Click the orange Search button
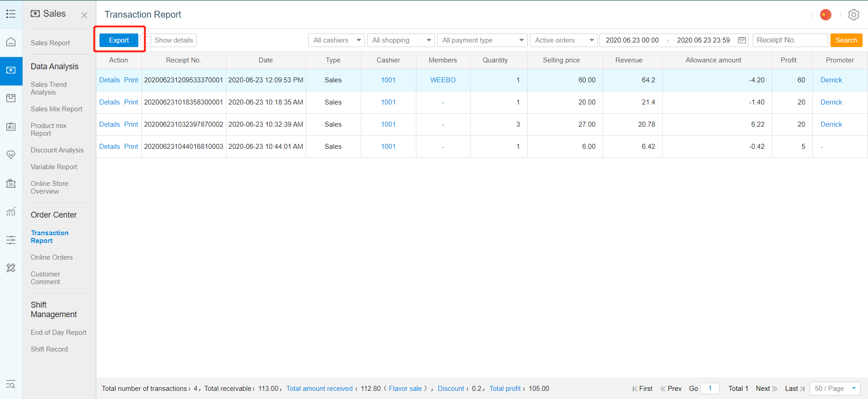 point(846,40)
